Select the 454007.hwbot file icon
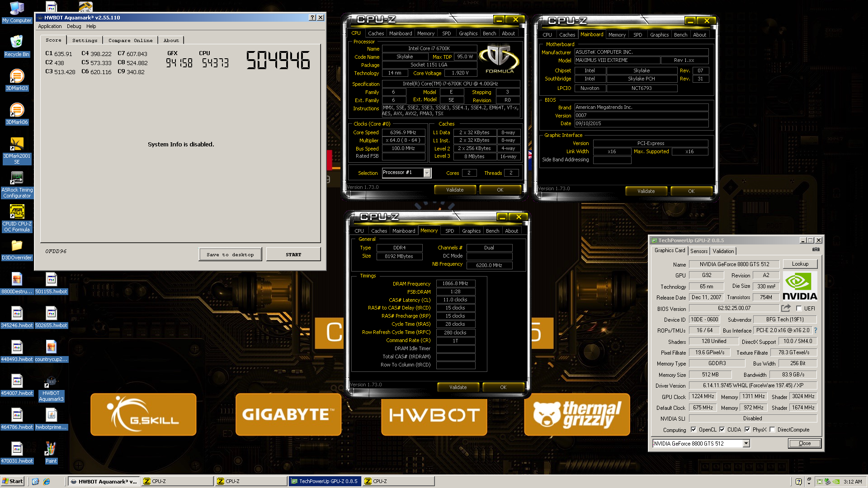 [x=17, y=385]
